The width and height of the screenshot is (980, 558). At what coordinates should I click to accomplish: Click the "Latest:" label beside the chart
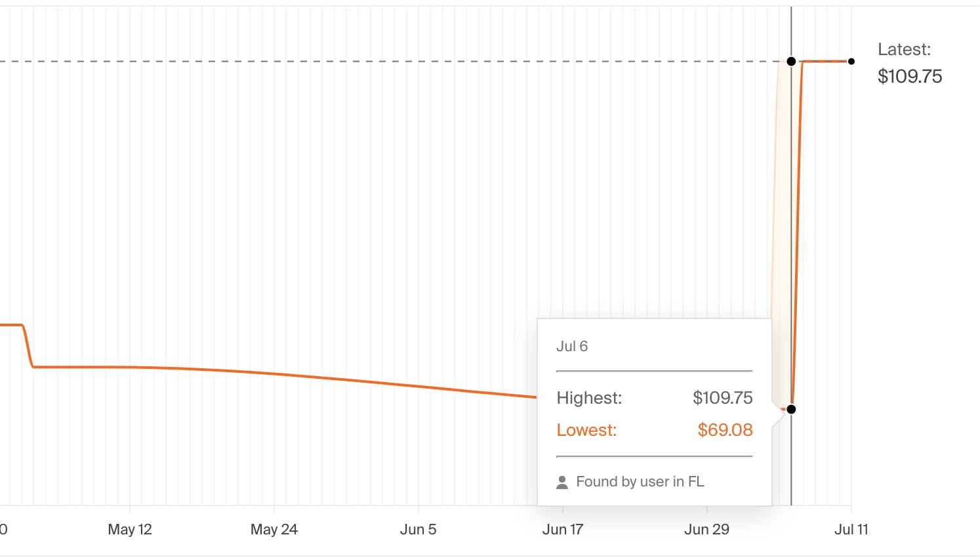tap(904, 49)
